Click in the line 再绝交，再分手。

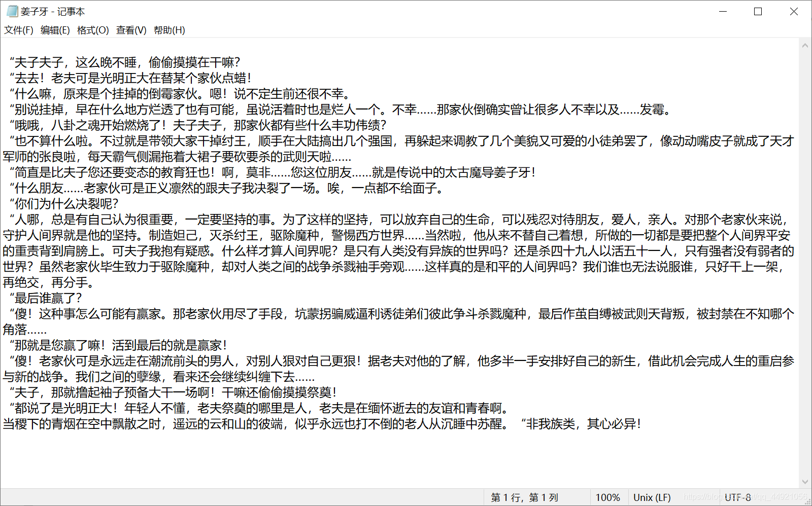point(48,282)
